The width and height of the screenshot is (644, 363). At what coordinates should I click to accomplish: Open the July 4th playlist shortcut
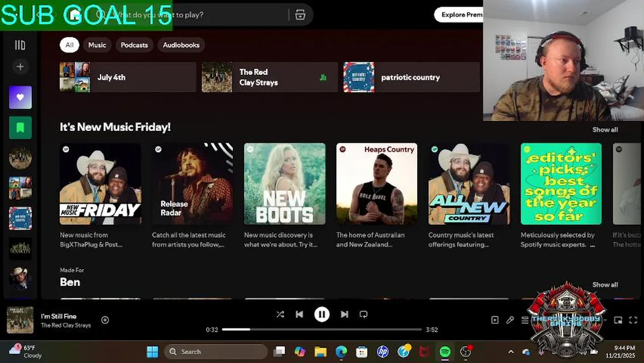pos(127,77)
